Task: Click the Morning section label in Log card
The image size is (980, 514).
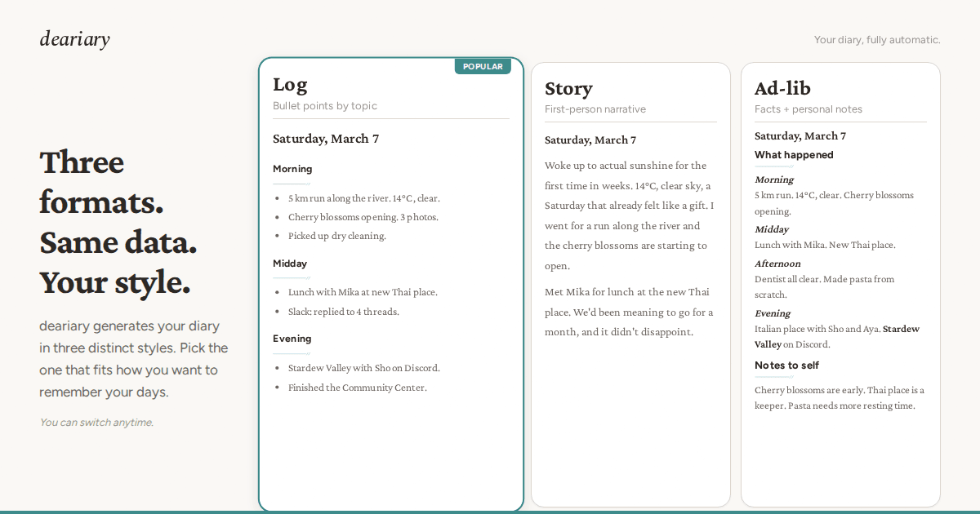Action: point(292,169)
